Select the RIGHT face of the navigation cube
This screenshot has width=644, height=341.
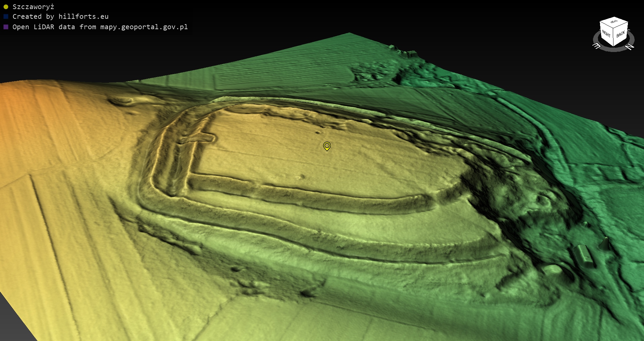tap(606, 34)
